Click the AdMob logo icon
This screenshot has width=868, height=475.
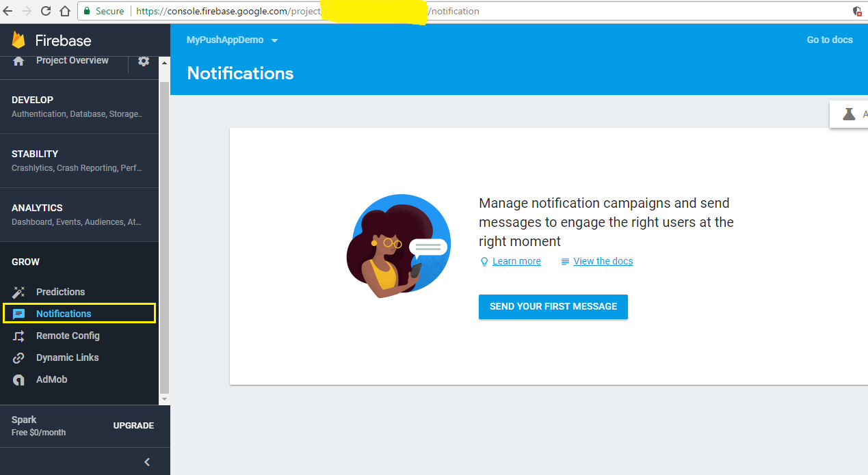click(18, 380)
